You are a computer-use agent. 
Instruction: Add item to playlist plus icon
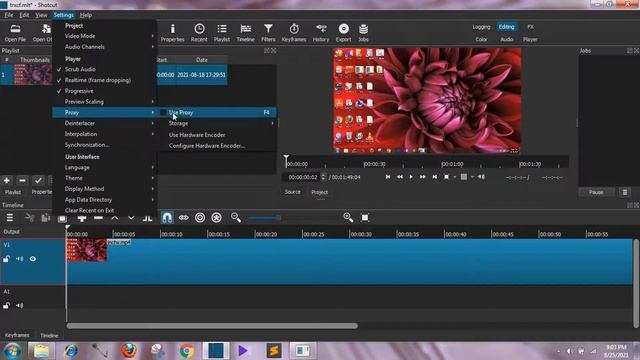point(7,180)
